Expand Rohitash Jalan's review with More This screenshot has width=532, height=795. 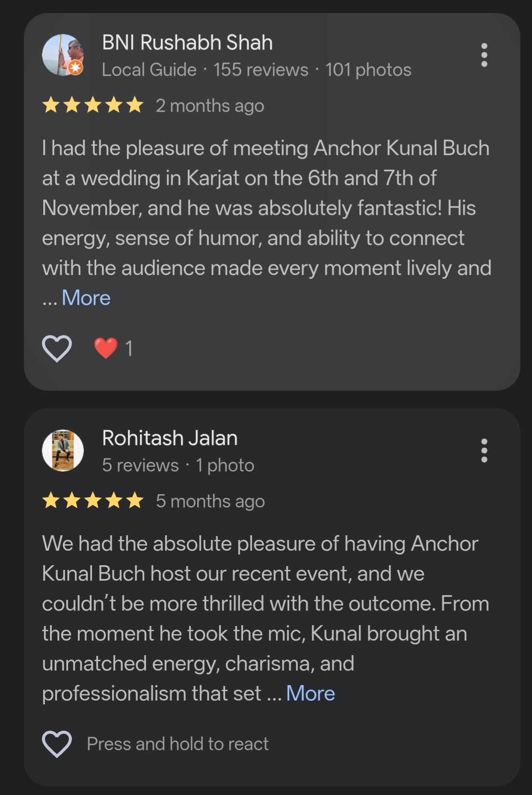pos(310,693)
